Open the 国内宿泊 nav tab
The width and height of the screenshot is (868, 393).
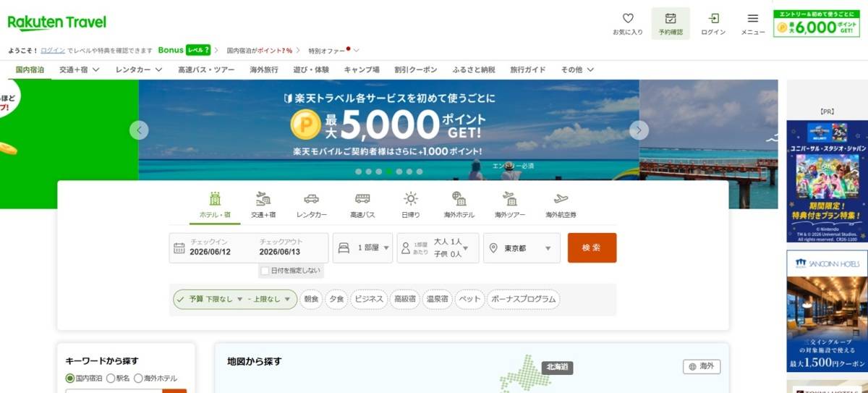pos(30,69)
